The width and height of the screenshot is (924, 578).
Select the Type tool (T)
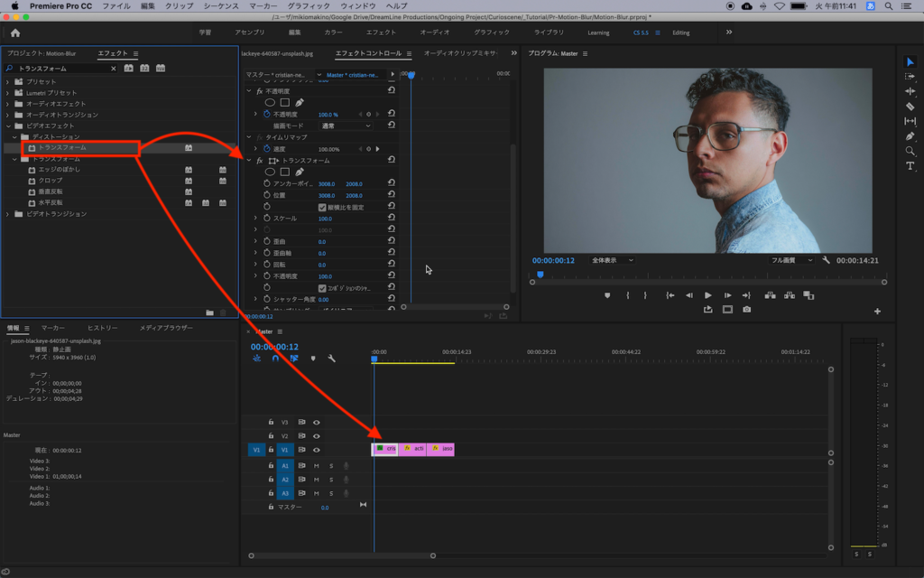910,166
